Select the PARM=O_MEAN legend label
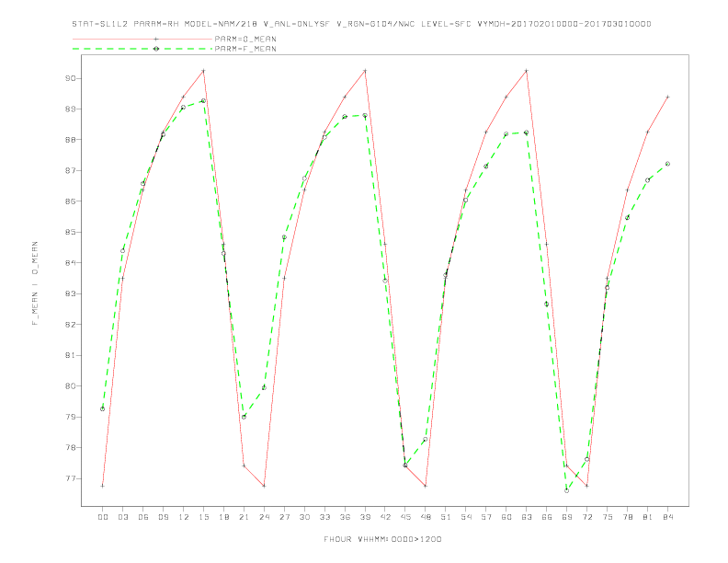This screenshot has width=728, height=563. pos(245,39)
